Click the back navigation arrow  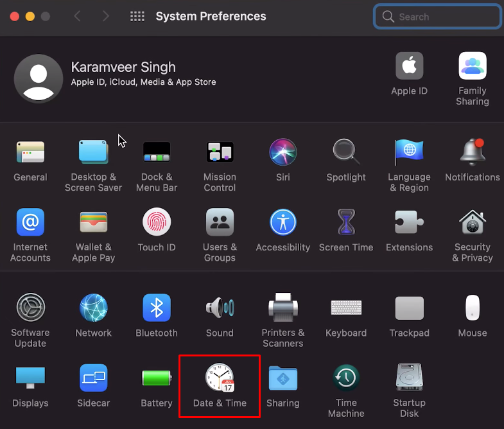point(77,16)
